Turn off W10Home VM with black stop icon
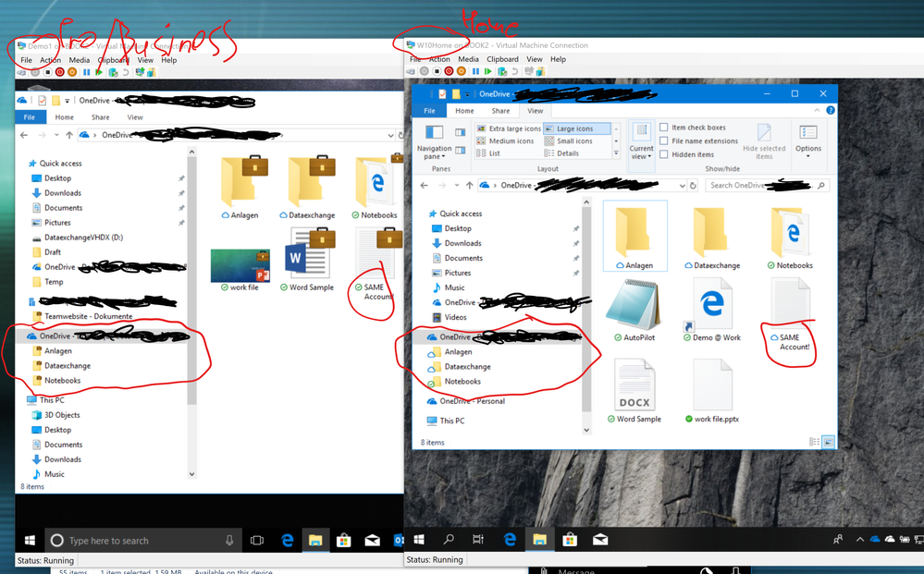This screenshot has width=924, height=574. pos(436,71)
